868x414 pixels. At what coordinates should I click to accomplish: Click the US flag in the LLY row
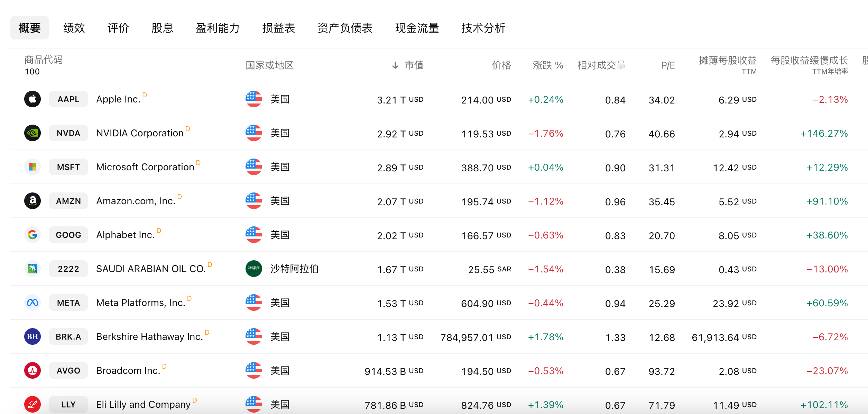[x=254, y=404]
